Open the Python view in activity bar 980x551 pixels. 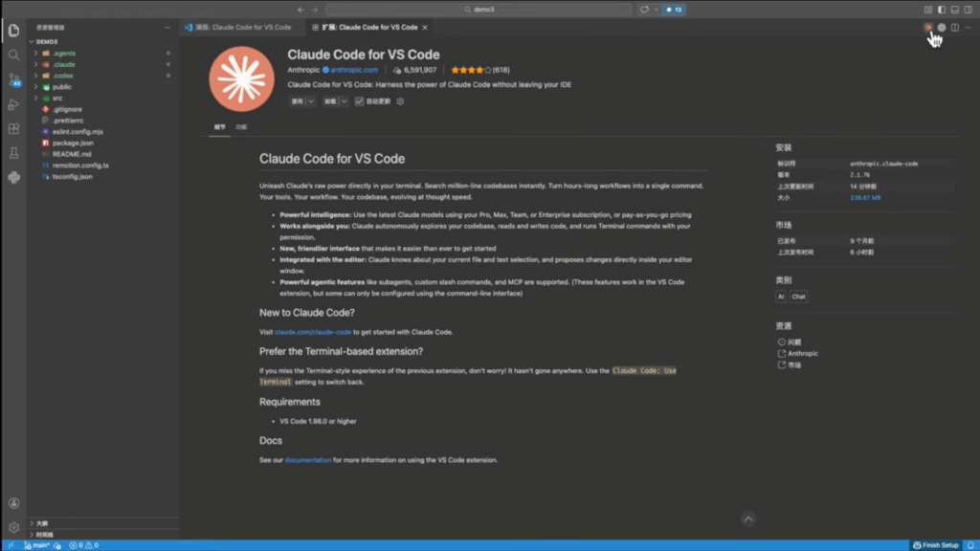coord(13,177)
